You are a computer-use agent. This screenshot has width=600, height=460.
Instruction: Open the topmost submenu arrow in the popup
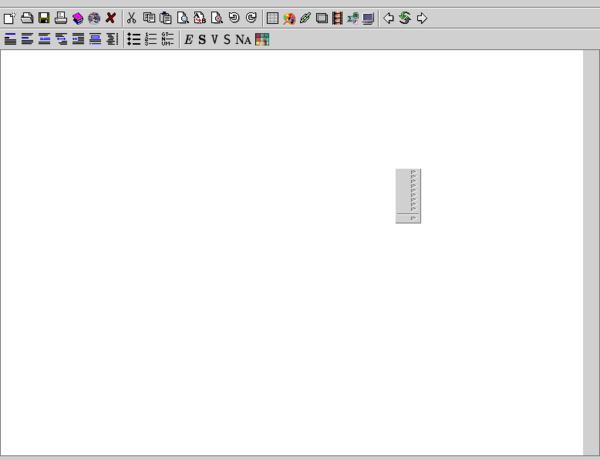(413, 172)
